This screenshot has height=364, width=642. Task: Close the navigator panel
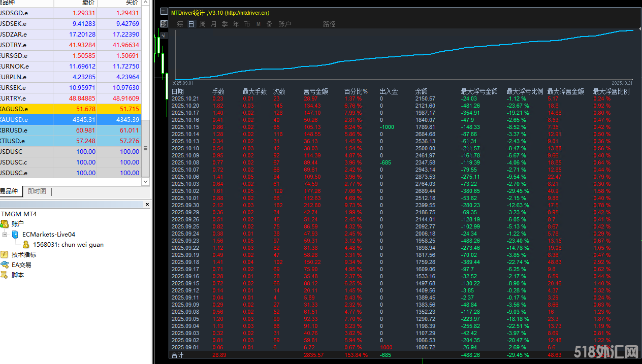point(147,205)
